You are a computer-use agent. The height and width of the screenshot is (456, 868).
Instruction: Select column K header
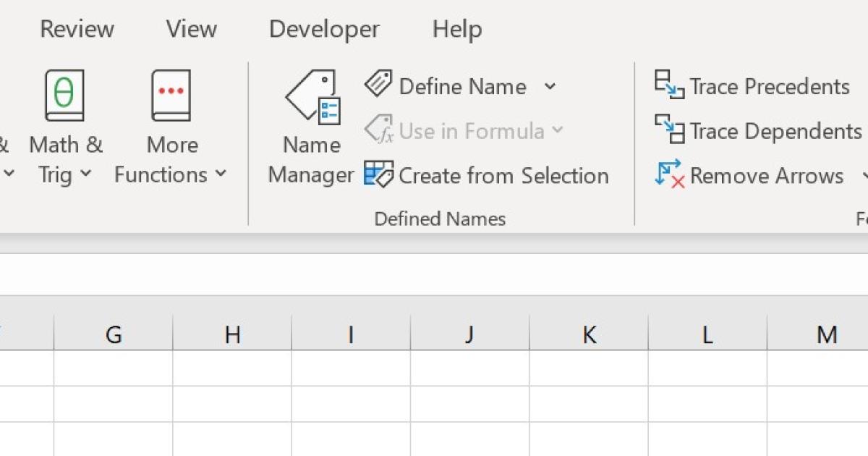[x=589, y=334]
